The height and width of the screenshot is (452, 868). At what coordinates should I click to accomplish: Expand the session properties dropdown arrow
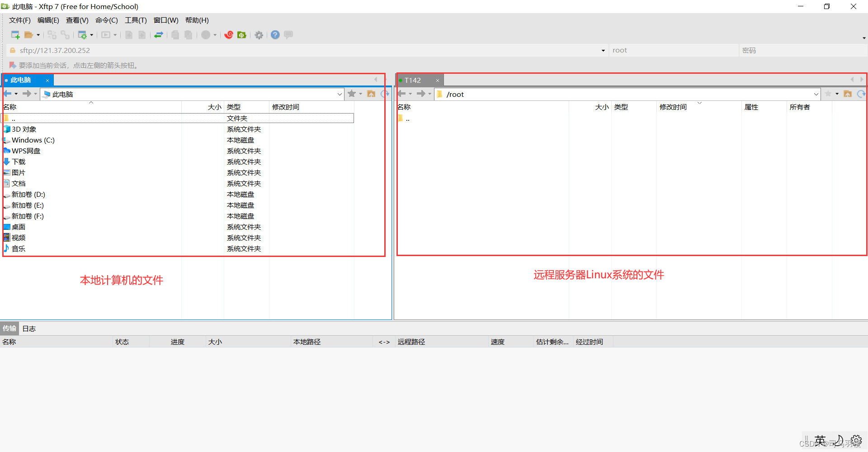(x=92, y=35)
